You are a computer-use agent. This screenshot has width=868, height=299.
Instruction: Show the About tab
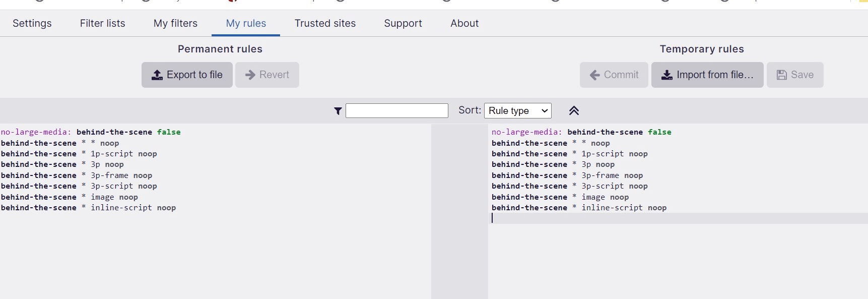(464, 23)
